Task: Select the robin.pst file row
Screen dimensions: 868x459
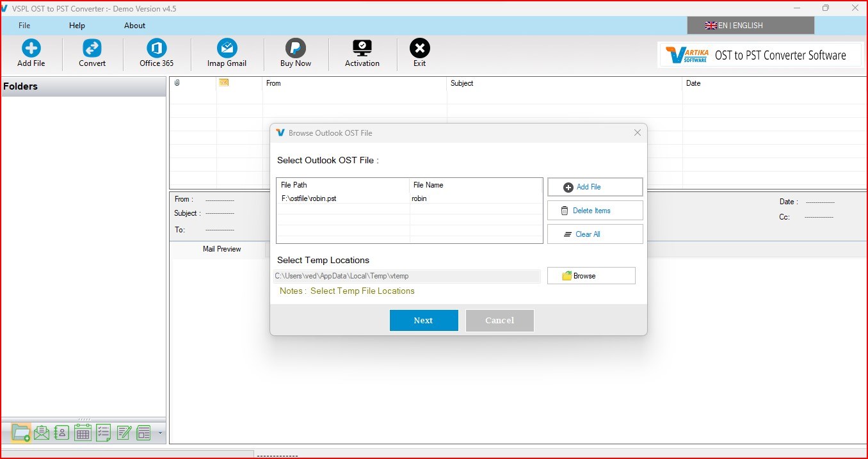Action: pyautogui.click(x=409, y=198)
